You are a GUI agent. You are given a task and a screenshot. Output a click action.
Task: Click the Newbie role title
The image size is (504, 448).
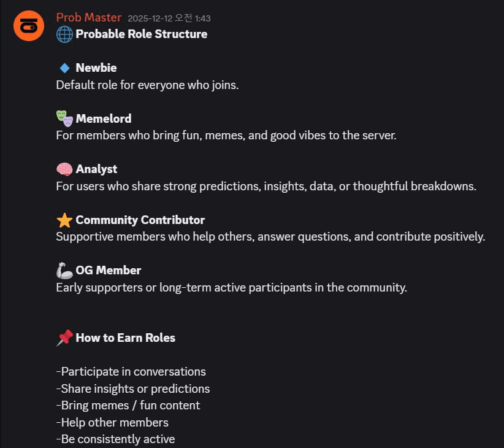(x=96, y=68)
